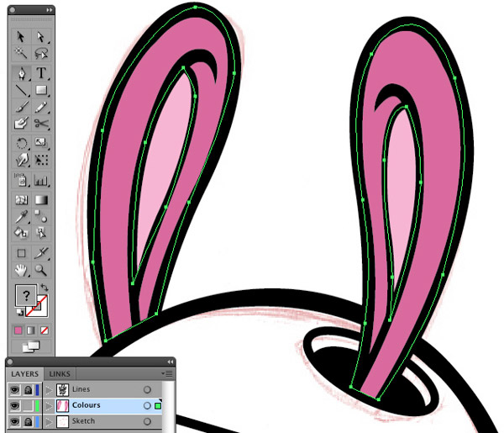Hide the Colours layer via eye icon
Image resolution: width=504 pixels, height=433 pixels.
[14, 405]
